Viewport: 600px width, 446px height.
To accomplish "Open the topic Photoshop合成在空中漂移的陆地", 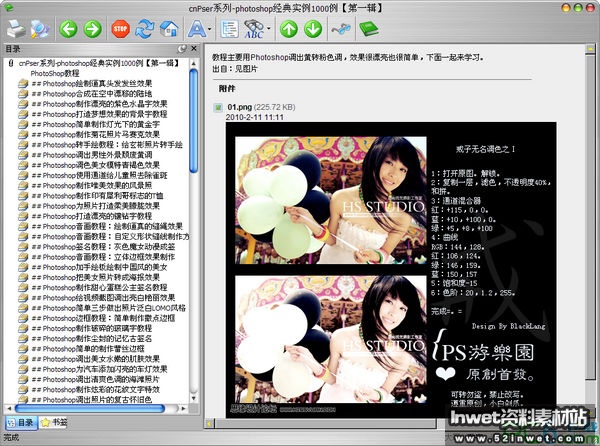I will click(92, 94).
